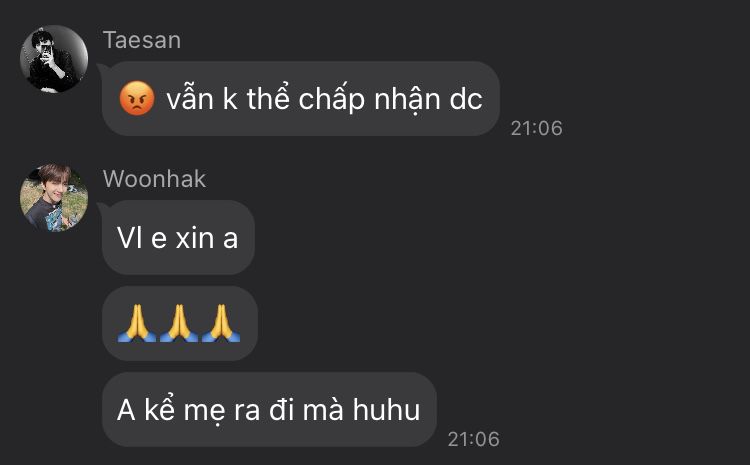
Task: Click the word 'xin' in Woonhak's first bubble
Action: (x=195, y=238)
